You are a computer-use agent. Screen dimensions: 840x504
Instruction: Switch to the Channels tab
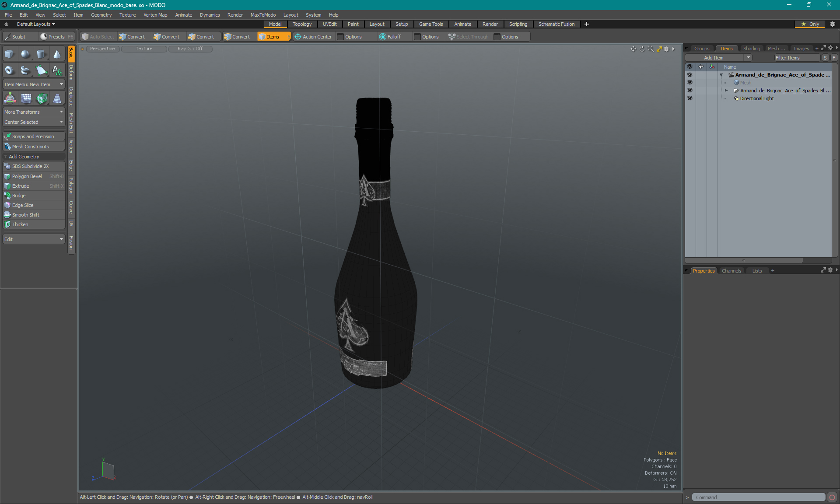click(731, 271)
